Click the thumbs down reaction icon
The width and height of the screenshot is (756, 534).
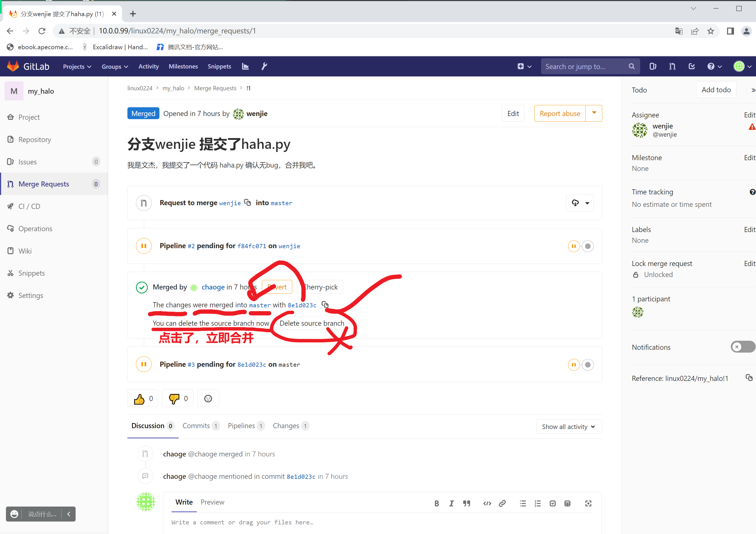pyautogui.click(x=174, y=399)
